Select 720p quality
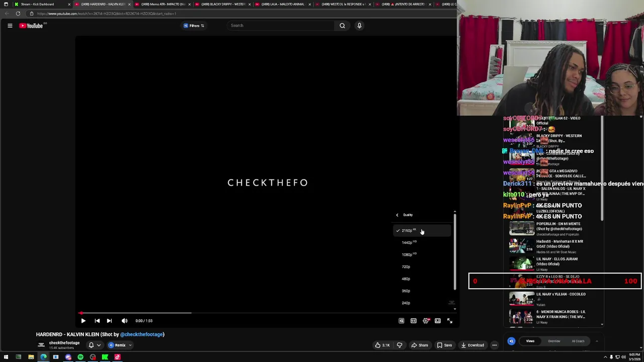Viewport: 644px width, 362px height. (x=422, y=266)
